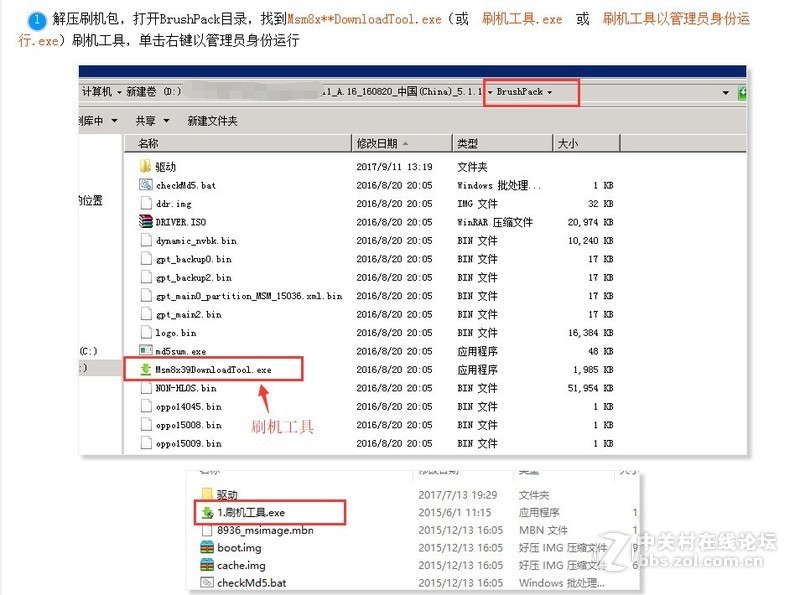The width and height of the screenshot is (800, 595).
Task: Expand the address bar history dropdown
Action: (727, 91)
